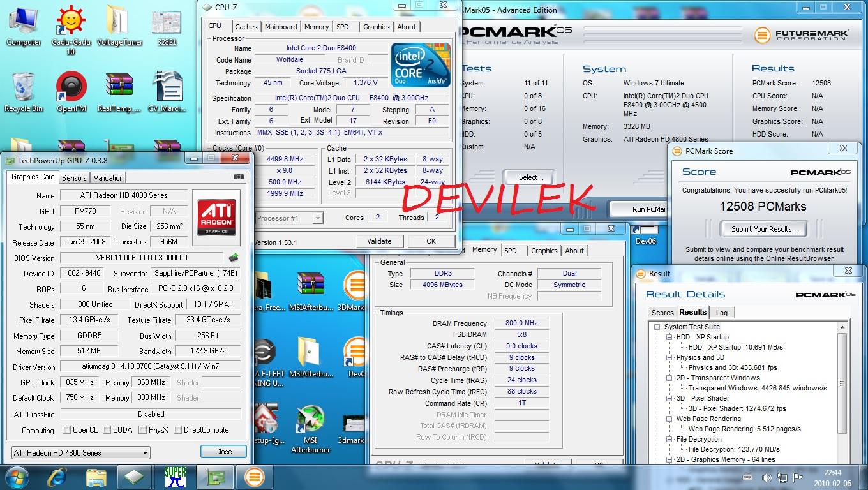The height and width of the screenshot is (490, 868).
Task: Click Submit Your Results button
Action: [x=764, y=229]
